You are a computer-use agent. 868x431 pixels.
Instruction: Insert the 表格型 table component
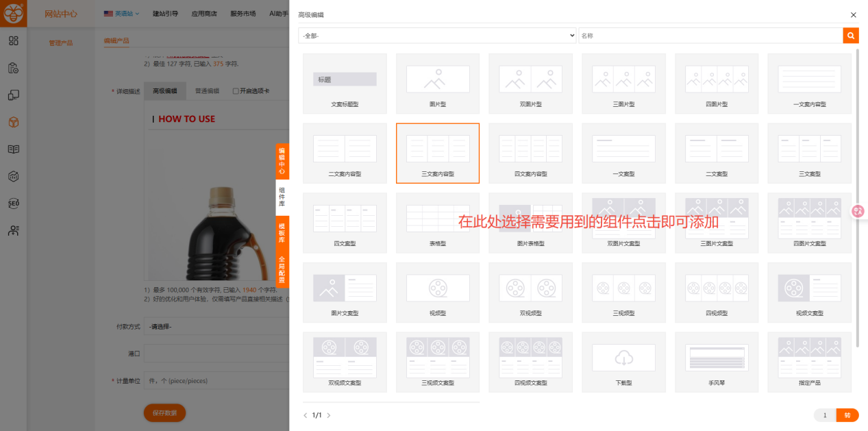point(438,223)
